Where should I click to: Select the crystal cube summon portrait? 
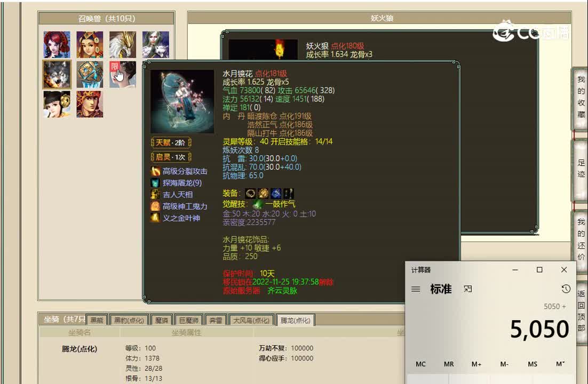(x=90, y=74)
